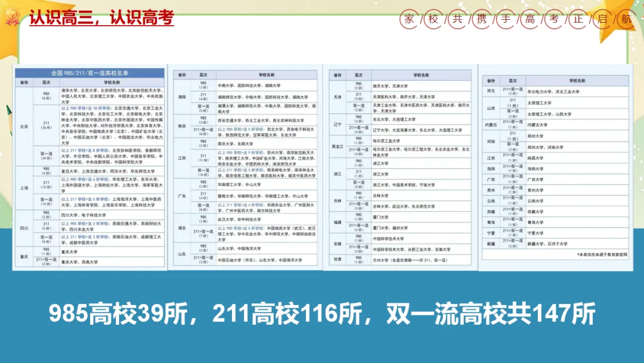This screenshot has width=644, height=363.
Task: Click the 安徽 province cell
Action: [337, 244]
